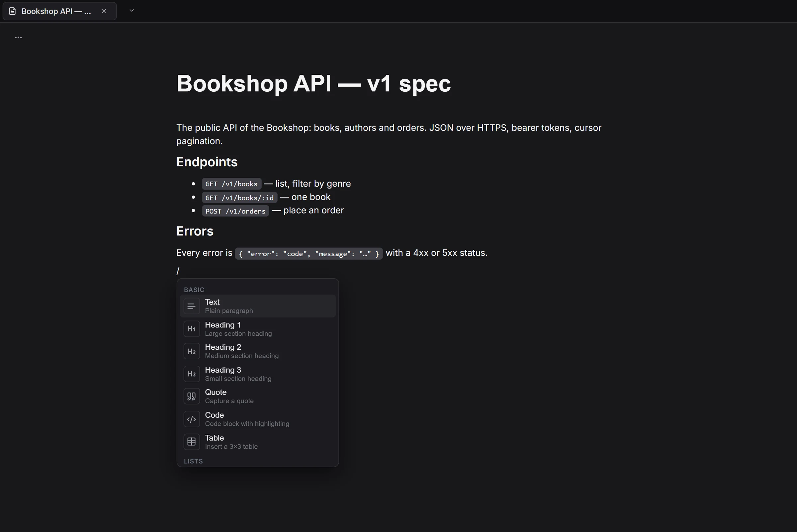This screenshot has width=797, height=532.
Task: Click the Text paragraph icon in slash menu
Action: 191,306
